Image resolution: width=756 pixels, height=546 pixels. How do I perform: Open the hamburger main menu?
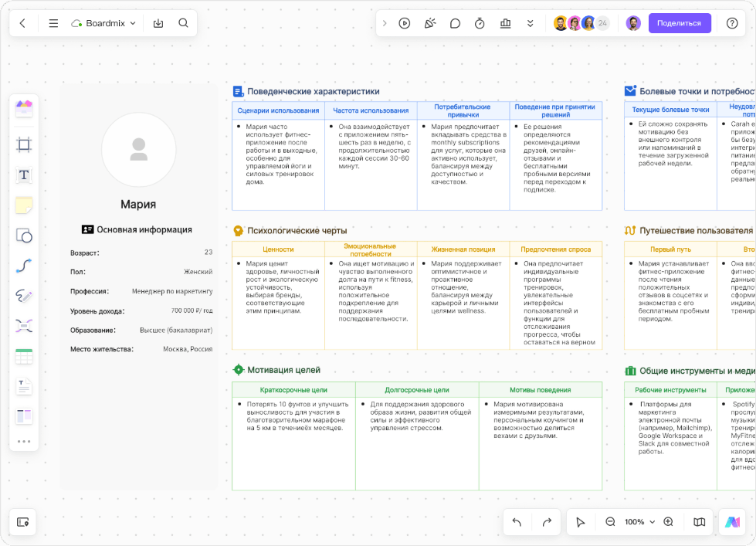tap(53, 23)
